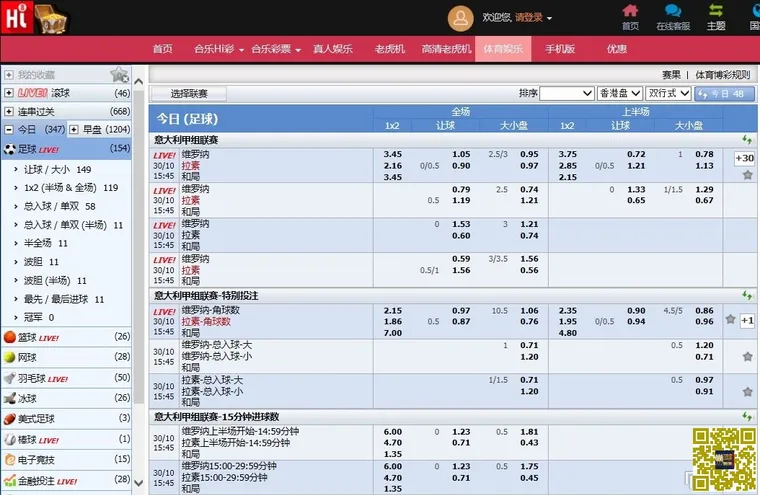Open the 老虎机 nav tab
Image resolution: width=760 pixels, height=495 pixels.
click(389, 49)
